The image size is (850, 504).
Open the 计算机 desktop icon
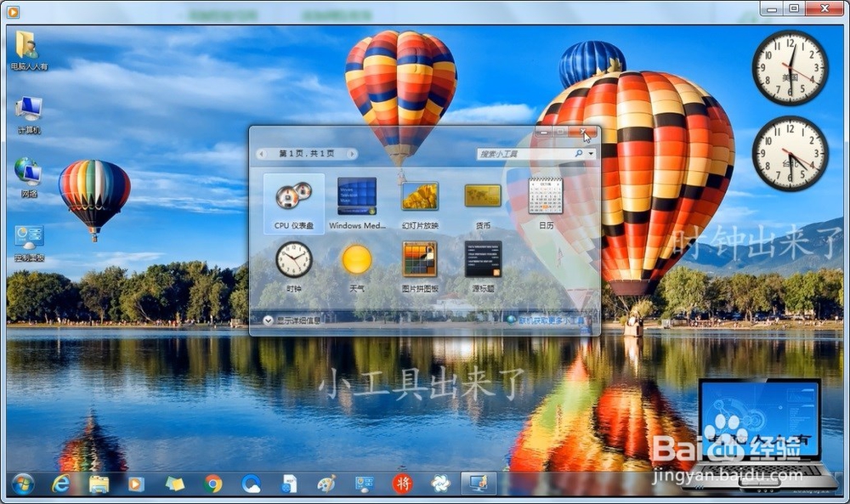pos(29,115)
